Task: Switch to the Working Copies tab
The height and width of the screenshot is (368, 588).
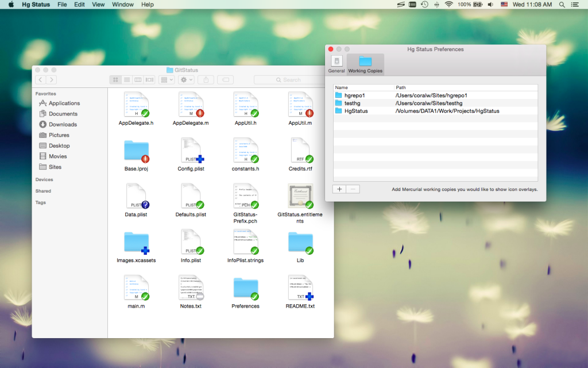Action: coord(365,64)
